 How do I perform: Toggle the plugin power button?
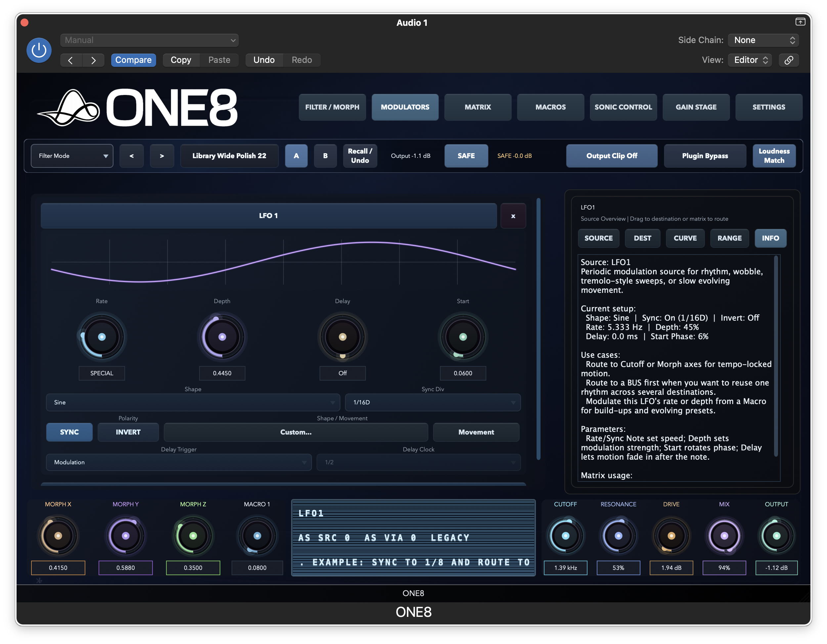click(x=39, y=50)
